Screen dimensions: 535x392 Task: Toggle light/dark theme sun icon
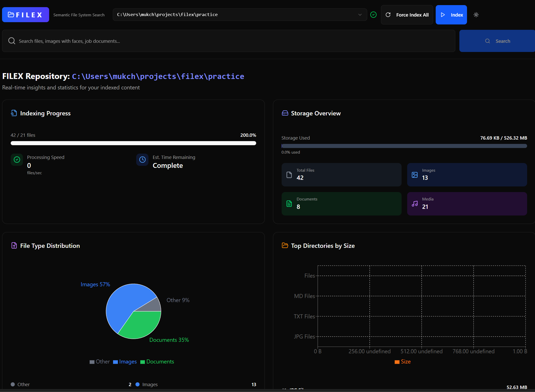tap(476, 15)
